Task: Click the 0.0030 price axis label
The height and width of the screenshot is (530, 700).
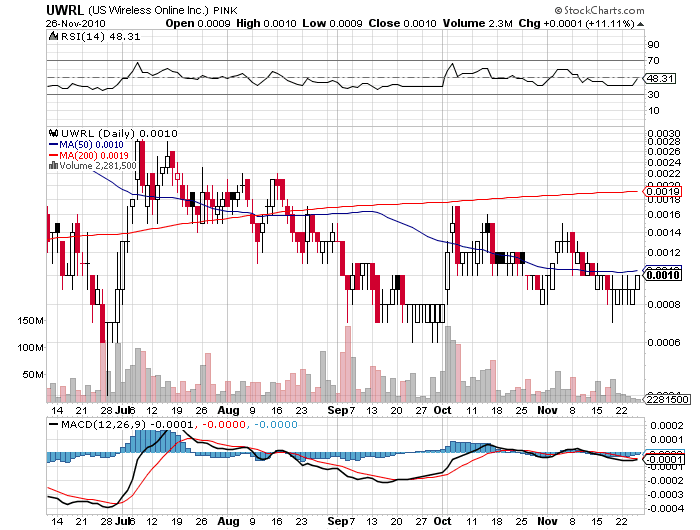Action: 664,134
